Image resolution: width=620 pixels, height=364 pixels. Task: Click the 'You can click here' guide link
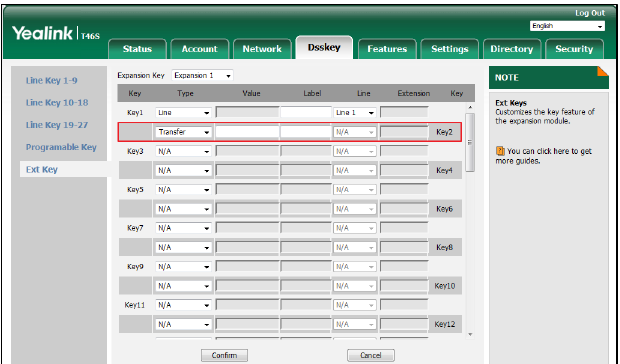coord(544,156)
